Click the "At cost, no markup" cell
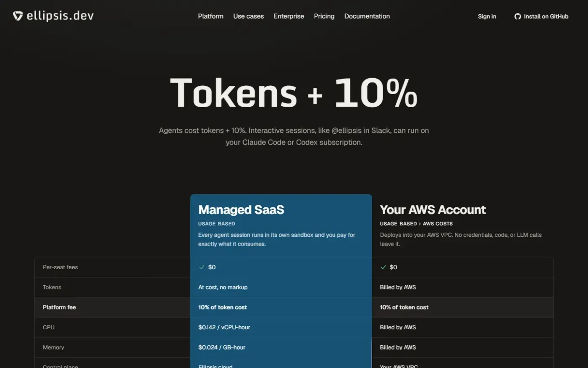This screenshot has height=368, width=588. tap(223, 287)
